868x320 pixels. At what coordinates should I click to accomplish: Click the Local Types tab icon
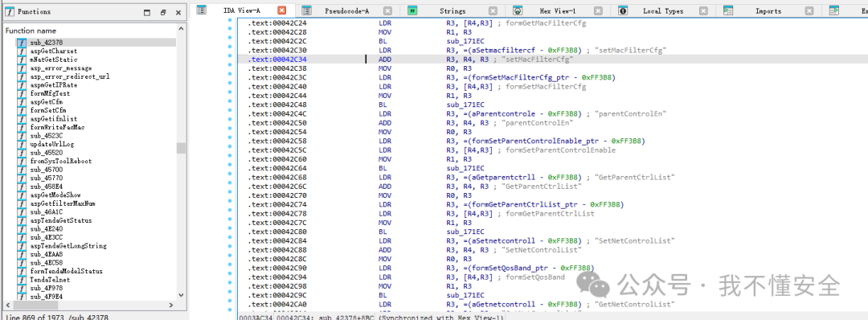coord(623,10)
